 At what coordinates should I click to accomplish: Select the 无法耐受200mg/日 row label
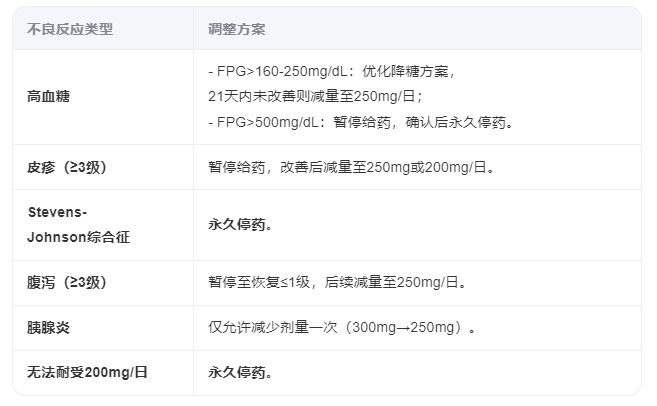[87, 372]
